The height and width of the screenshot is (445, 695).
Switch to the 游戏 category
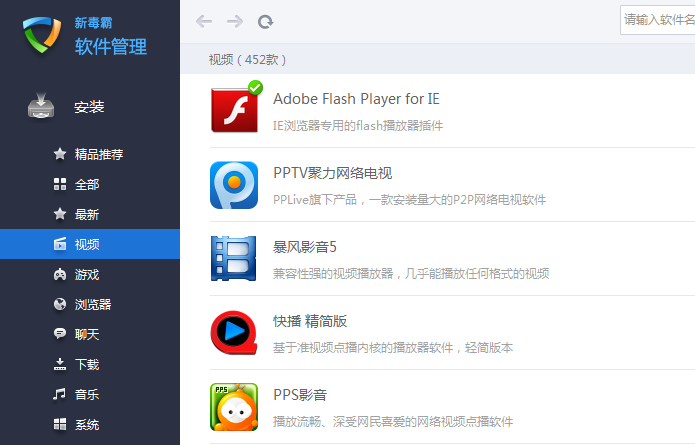point(86,274)
